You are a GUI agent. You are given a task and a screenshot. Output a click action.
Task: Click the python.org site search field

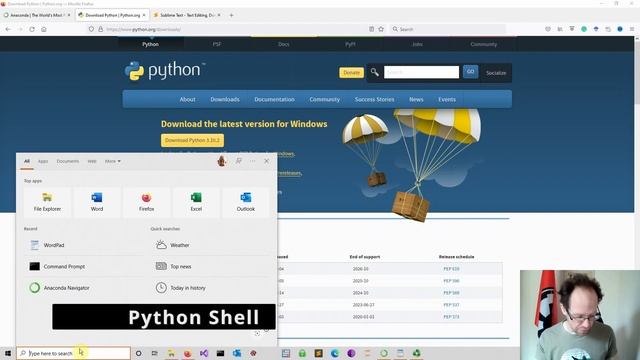coord(421,72)
